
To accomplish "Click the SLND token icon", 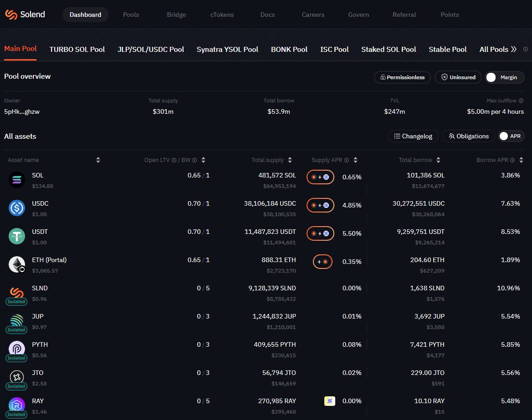I will (x=16, y=292).
